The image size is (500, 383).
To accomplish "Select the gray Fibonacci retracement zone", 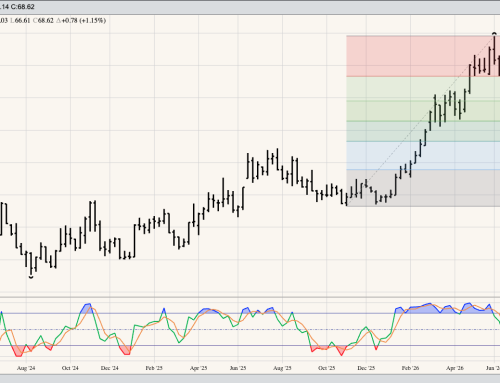I will pyautogui.click(x=423, y=188).
